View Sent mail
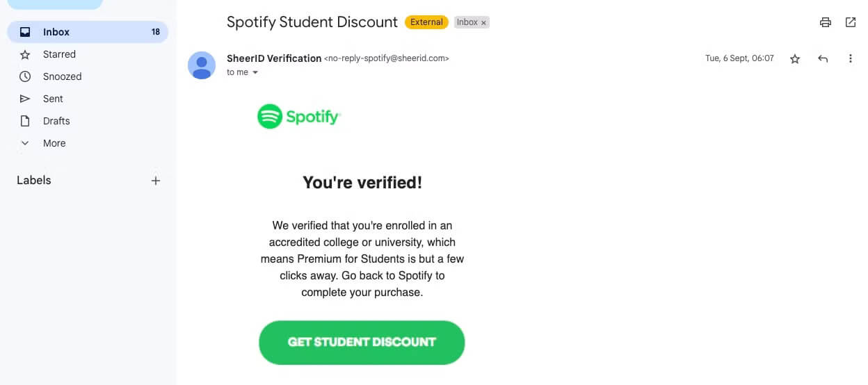The image size is (868, 385). click(53, 99)
